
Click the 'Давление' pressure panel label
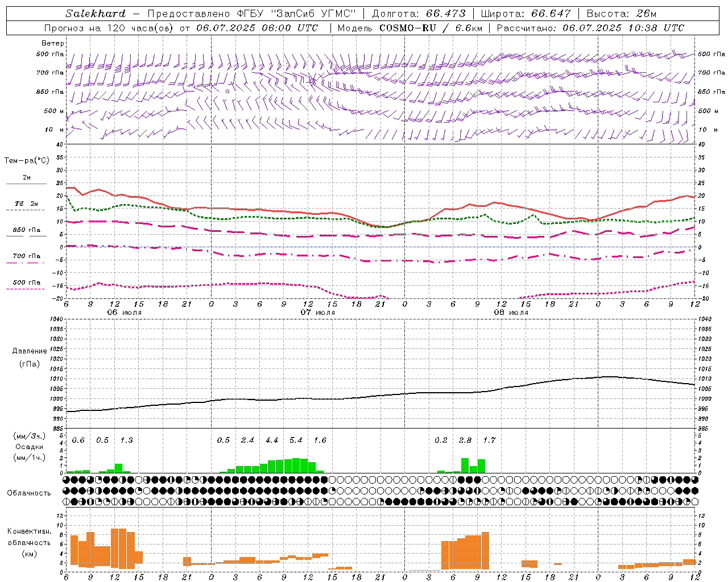30,351
